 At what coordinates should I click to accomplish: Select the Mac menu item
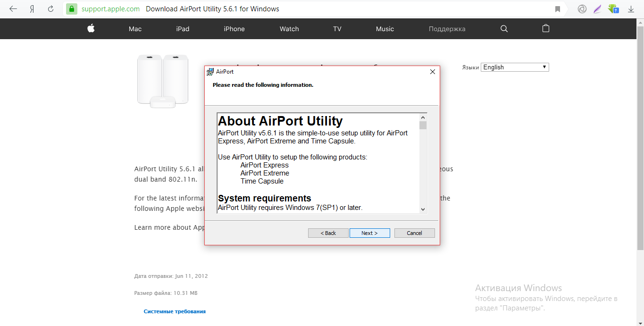tap(135, 29)
